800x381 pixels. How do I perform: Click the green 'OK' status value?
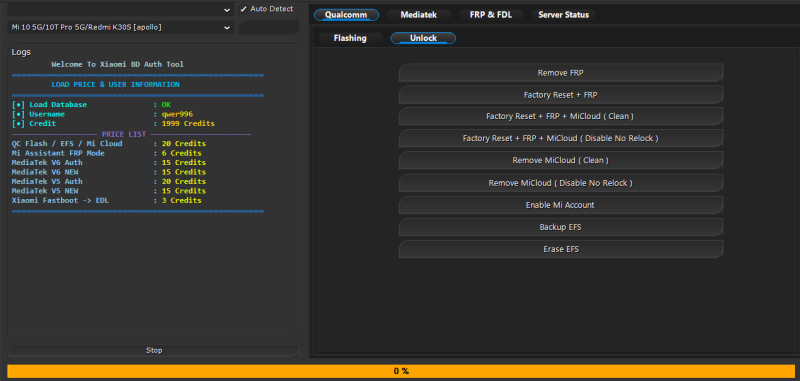(x=166, y=105)
